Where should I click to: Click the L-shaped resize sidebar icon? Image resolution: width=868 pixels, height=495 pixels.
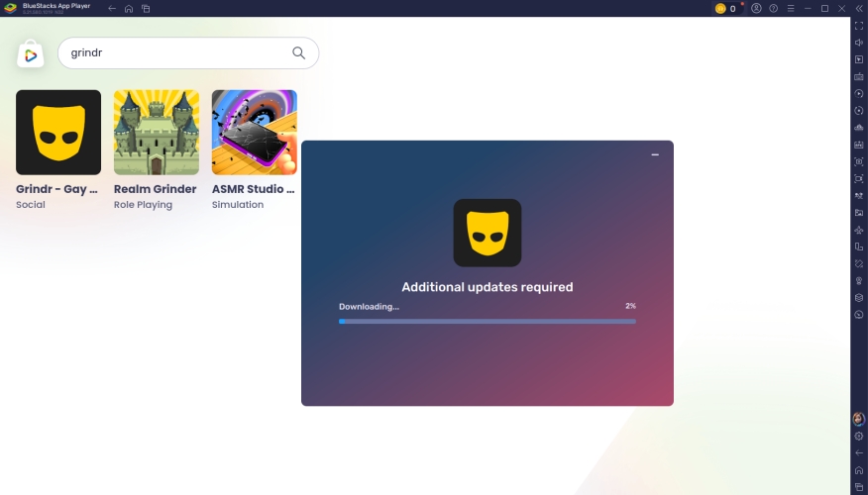(859, 247)
